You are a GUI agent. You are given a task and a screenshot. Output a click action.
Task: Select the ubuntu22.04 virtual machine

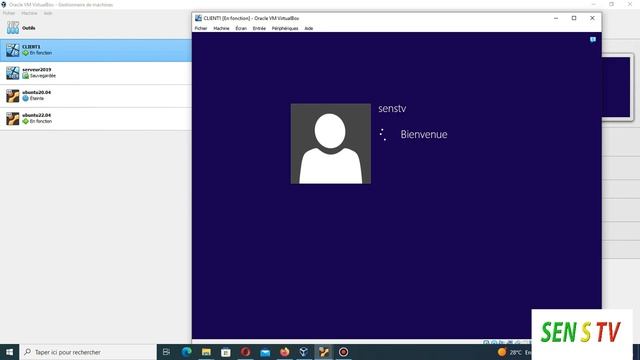96,119
